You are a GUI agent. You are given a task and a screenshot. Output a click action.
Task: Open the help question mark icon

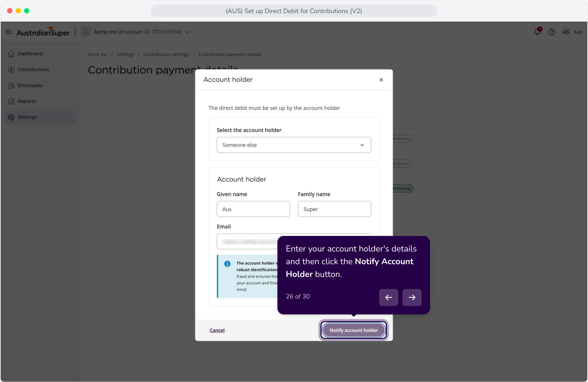(552, 32)
